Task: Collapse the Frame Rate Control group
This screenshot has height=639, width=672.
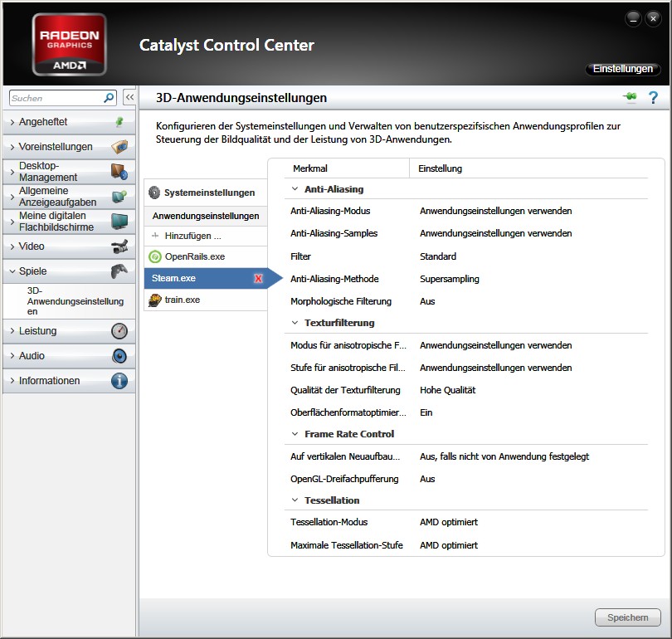Action: click(x=295, y=434)
